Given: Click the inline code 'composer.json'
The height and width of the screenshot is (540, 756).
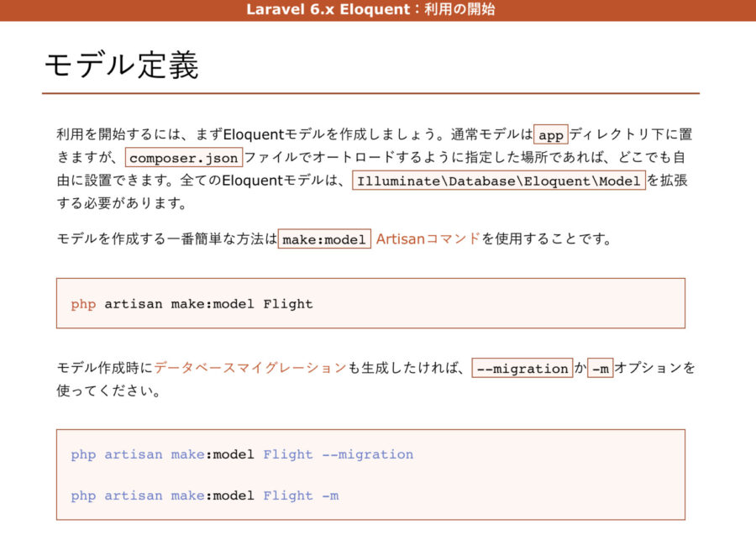Looking at the screenshot, I should point(184,158).
